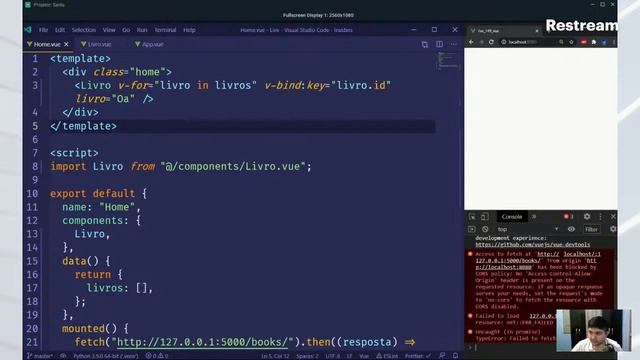
Task: Open the fetch URL link on line 21
Action: coord(202,342)
